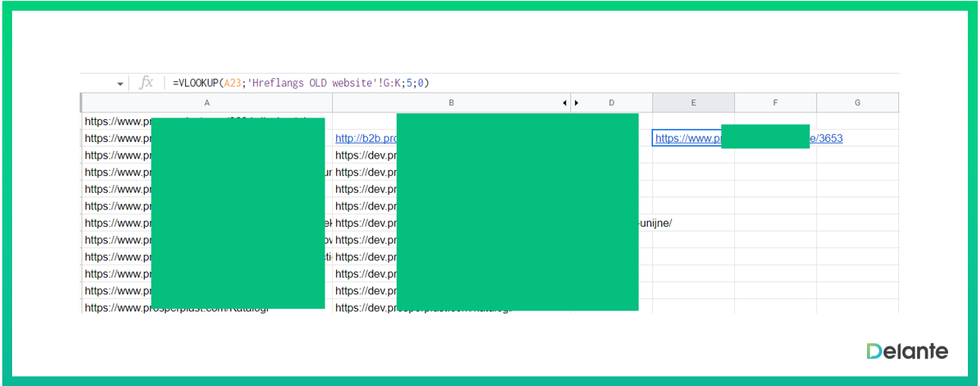Screen dimensions: 980x386
Task: Open the name box dropdown arrow
Action: point(120,83)
